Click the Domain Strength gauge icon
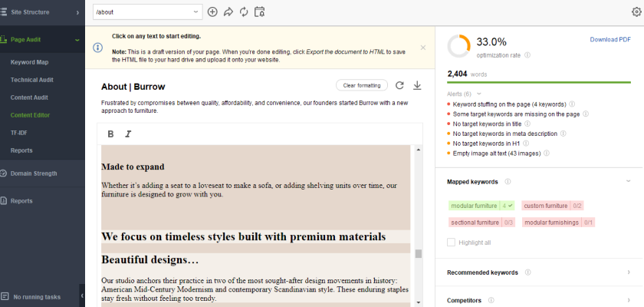 (3, 173)
